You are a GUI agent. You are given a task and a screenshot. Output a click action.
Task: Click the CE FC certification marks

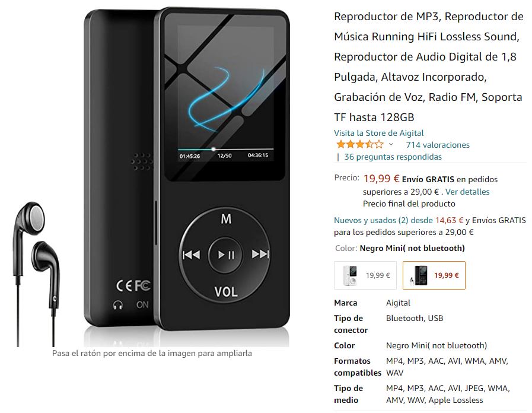133,285
